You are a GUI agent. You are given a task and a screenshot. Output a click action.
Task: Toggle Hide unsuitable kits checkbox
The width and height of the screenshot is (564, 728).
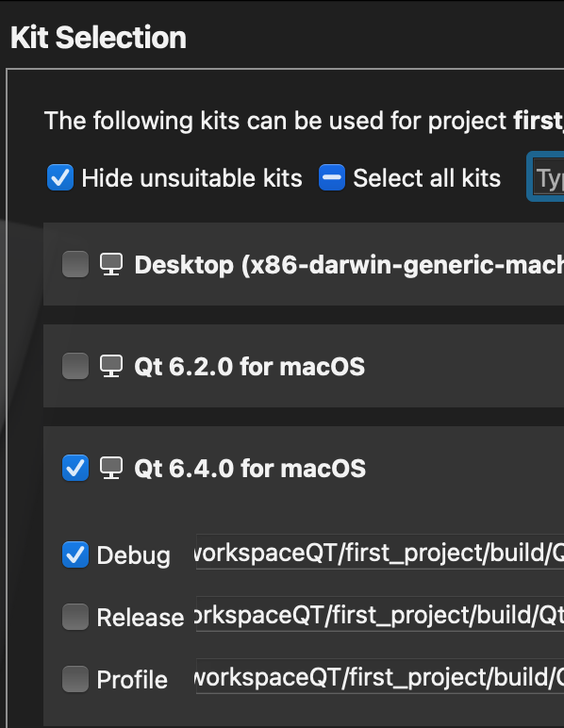point(60,177)
